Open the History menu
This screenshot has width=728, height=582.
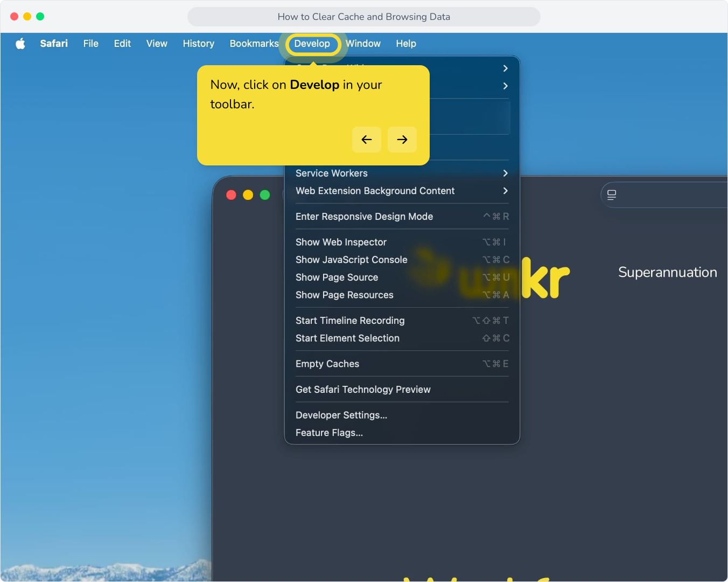pos(199,44)
